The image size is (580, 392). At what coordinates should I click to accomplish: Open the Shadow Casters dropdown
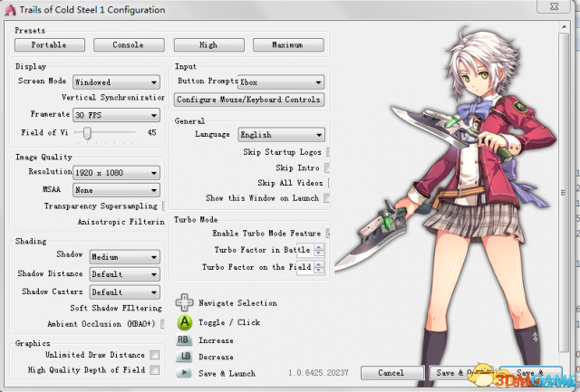pos(125,292)
